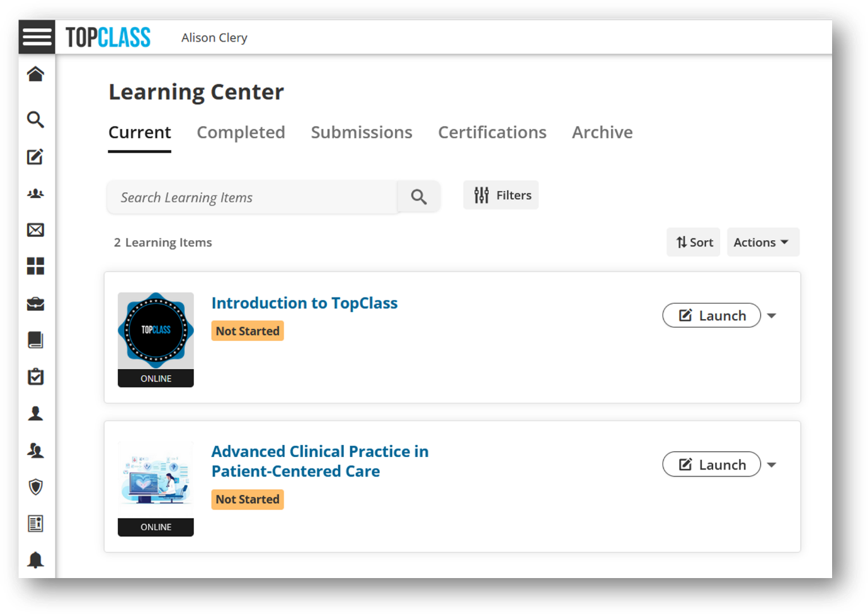Launch Introduction to TopClass

click(x=712, y=315)
